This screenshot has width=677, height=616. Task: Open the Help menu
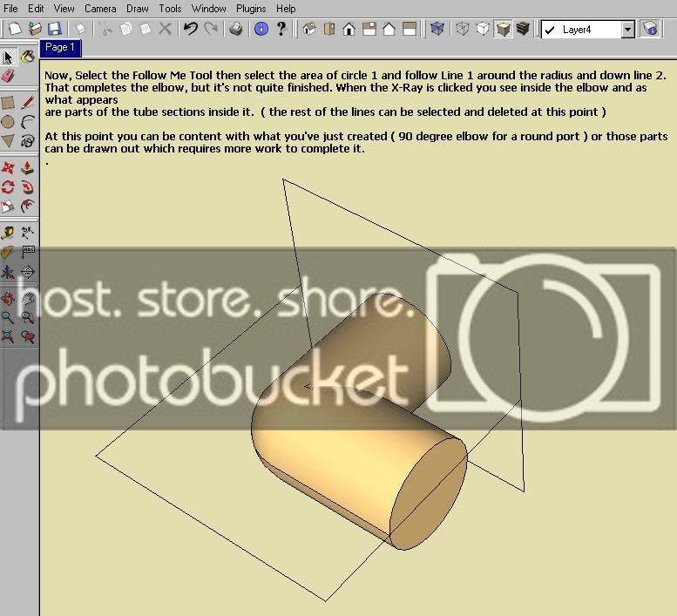click(x=286, y=8)
